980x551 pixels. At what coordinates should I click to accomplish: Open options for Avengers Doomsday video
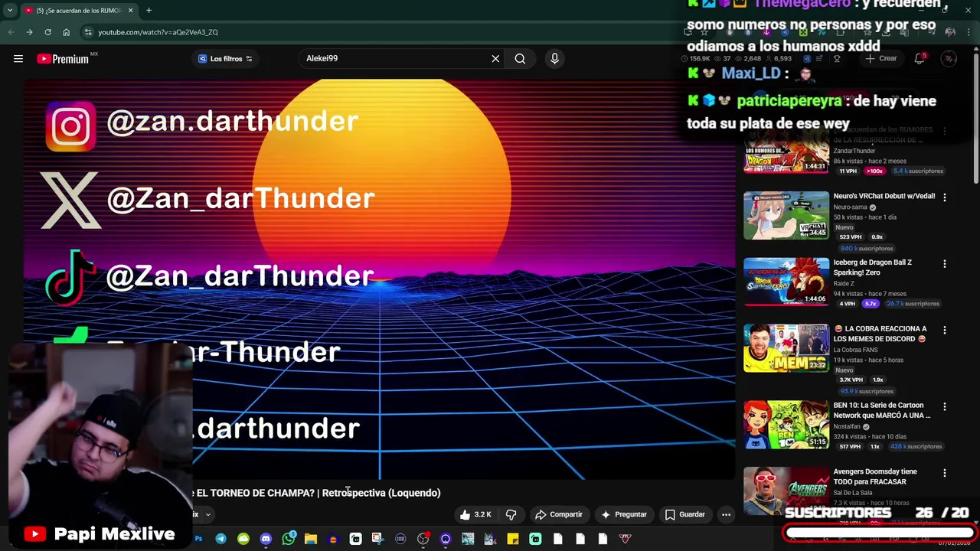pos(944,474)
